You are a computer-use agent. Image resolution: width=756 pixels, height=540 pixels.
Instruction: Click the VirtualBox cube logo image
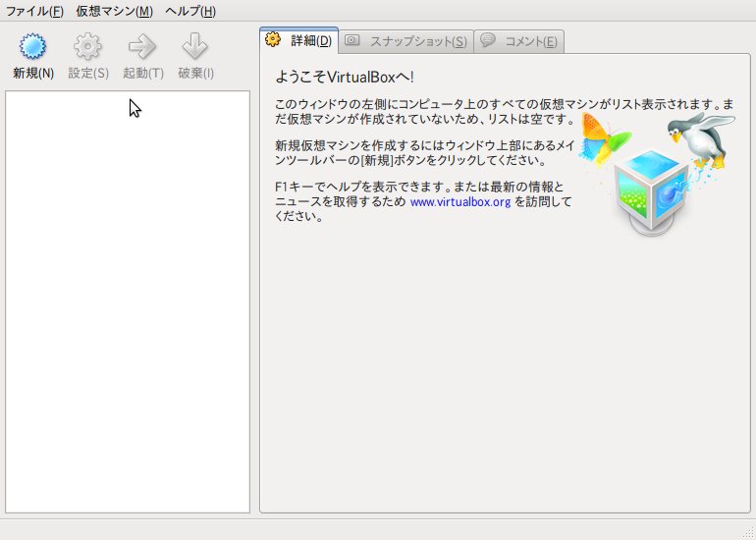651,192
